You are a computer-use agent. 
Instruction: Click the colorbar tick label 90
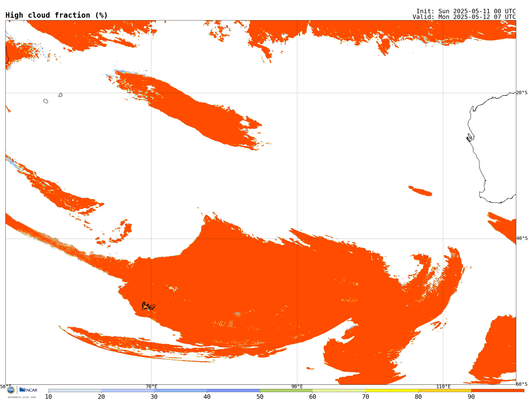pos(471,397)
